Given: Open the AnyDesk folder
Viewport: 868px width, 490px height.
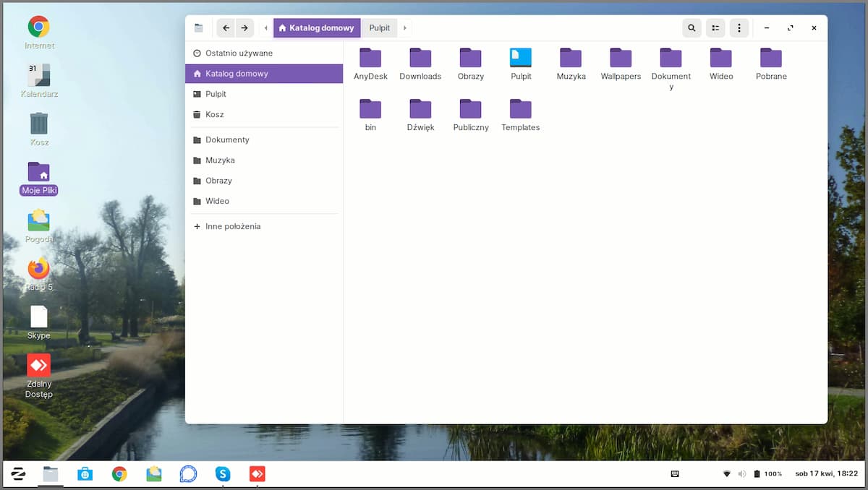Looking at the screenshot, I should (x=370, y=59).
